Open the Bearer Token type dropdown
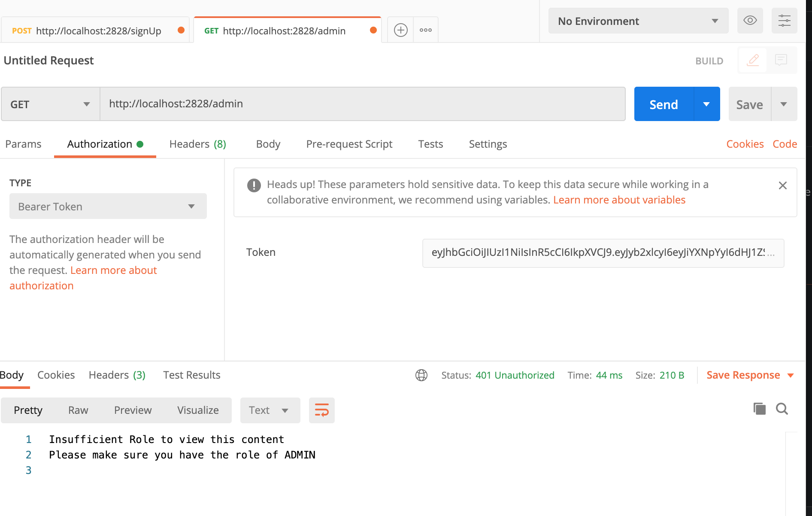 click(108, 206)
